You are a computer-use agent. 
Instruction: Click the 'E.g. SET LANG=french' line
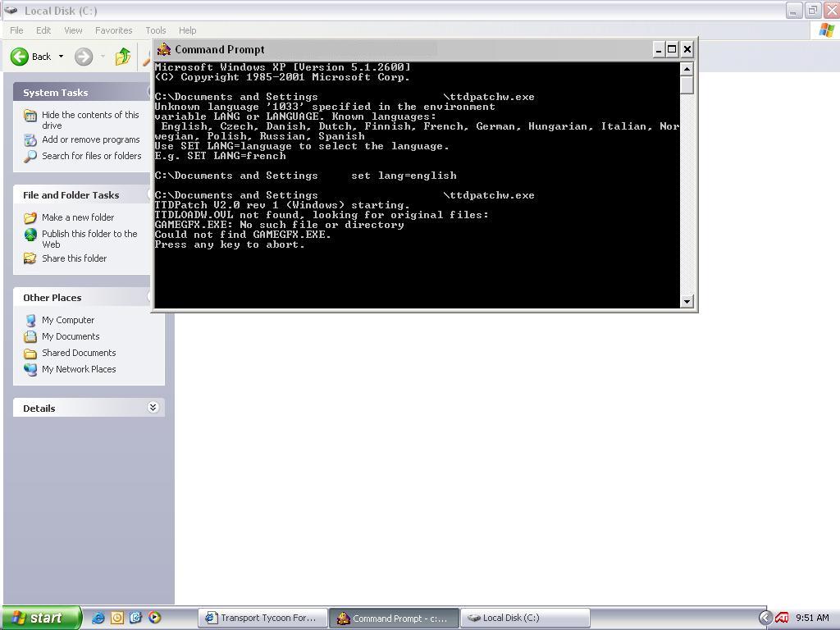(220, 156)
